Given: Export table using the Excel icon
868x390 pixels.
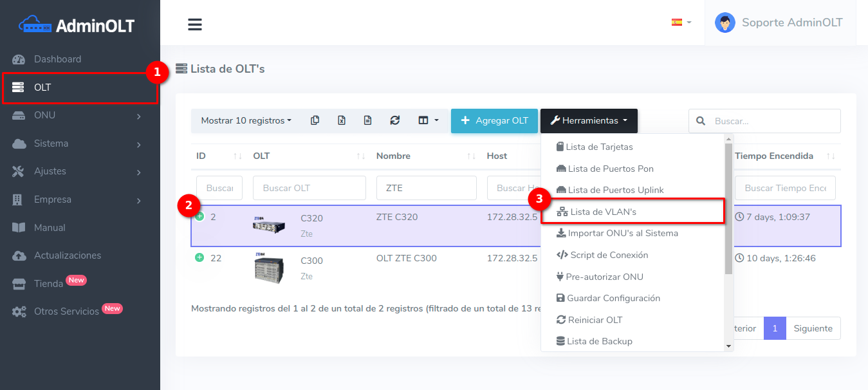Looking at the screenshot, I should click(x=342, y=120).
